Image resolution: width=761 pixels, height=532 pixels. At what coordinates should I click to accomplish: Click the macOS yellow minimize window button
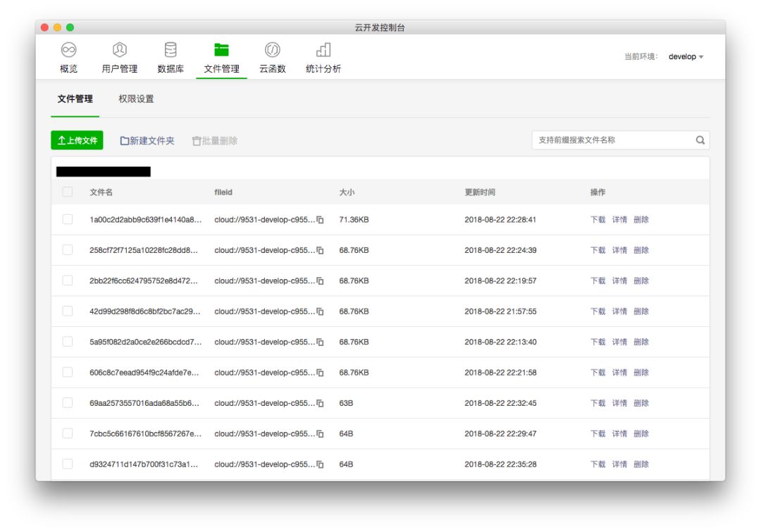click(x=57, y=27)
